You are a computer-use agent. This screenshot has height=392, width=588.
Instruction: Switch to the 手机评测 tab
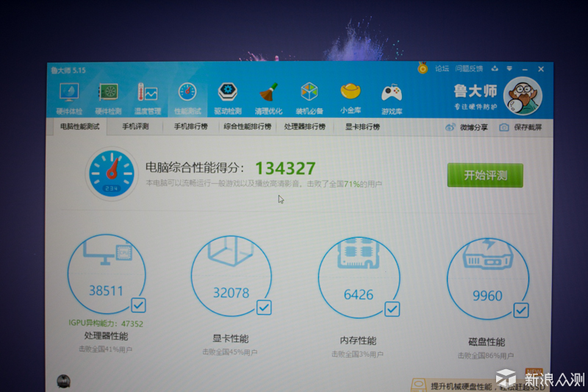pyautogui.click(x=135, y=126)
